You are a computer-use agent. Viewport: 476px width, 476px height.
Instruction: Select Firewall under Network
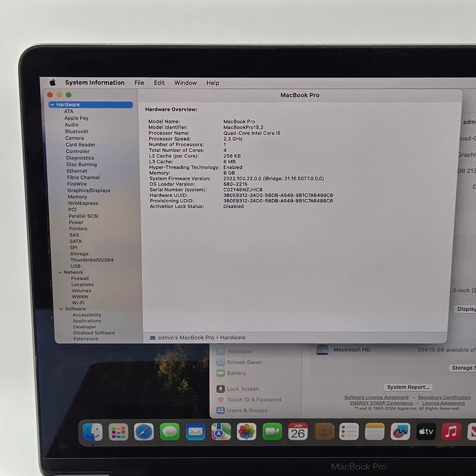80,278
